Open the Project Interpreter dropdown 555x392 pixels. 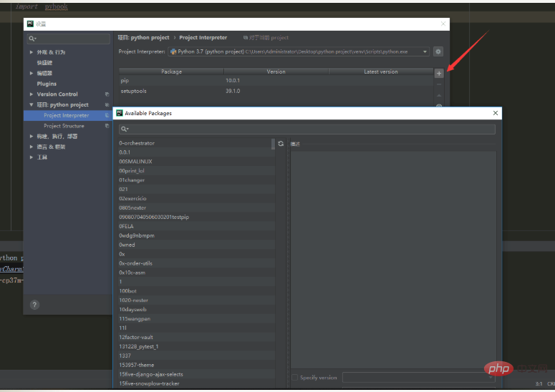pos(425,52)
